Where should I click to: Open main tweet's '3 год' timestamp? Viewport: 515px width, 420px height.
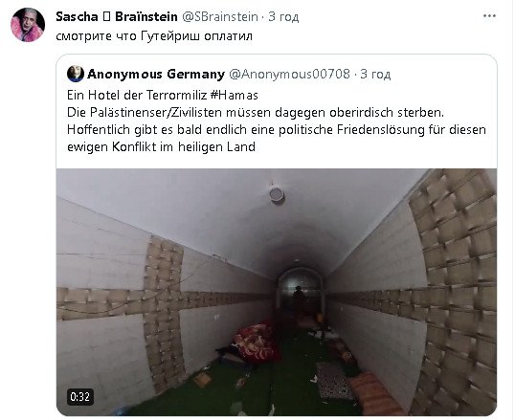tap(283, 17)
